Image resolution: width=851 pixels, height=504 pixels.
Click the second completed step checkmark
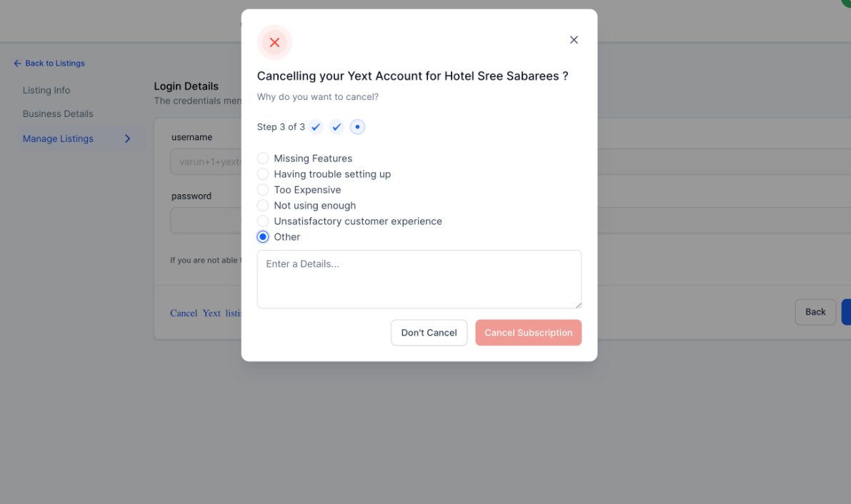pyautogui.click(x=337, y=127)
